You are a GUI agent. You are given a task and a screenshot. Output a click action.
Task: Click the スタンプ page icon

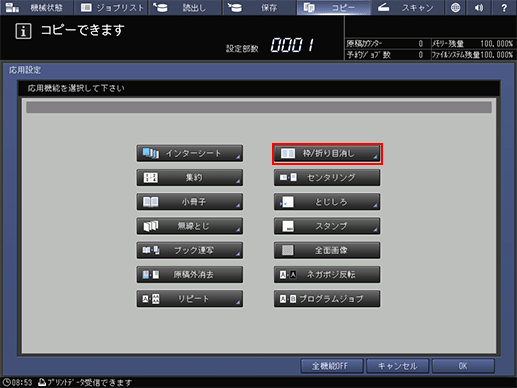pyautogui.click(x=288, y=226)
